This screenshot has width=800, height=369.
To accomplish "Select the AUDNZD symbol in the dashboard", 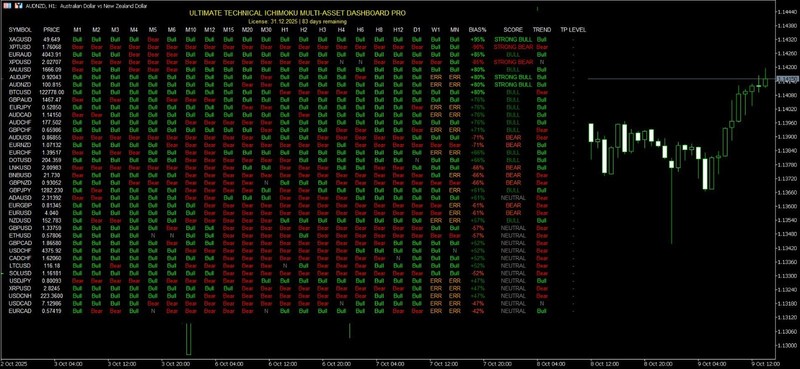I will (x=20, y=85).
